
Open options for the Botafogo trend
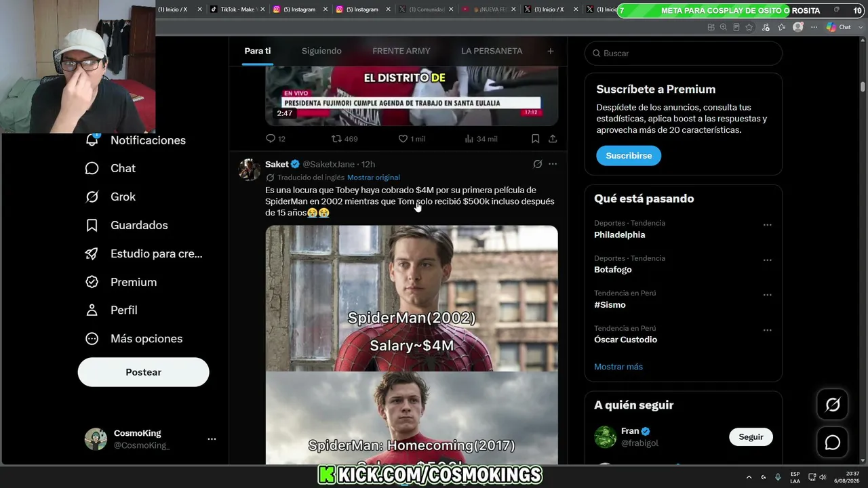(x=768, y=260)
